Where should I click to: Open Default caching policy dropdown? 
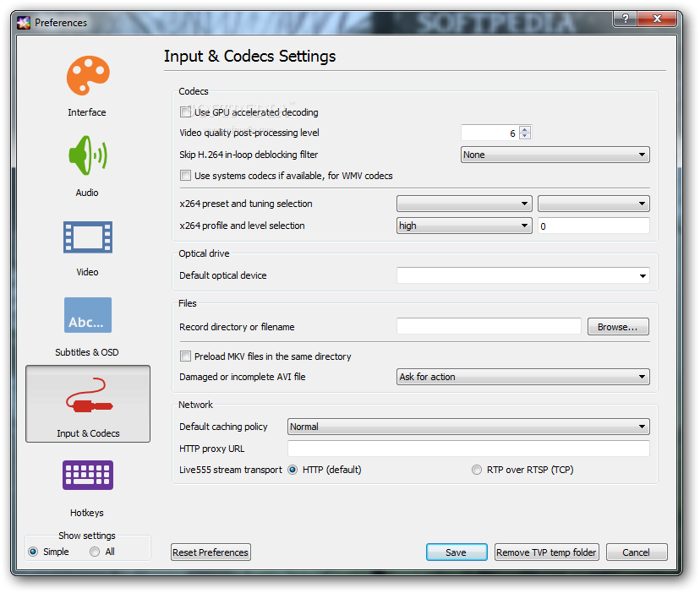468,427
